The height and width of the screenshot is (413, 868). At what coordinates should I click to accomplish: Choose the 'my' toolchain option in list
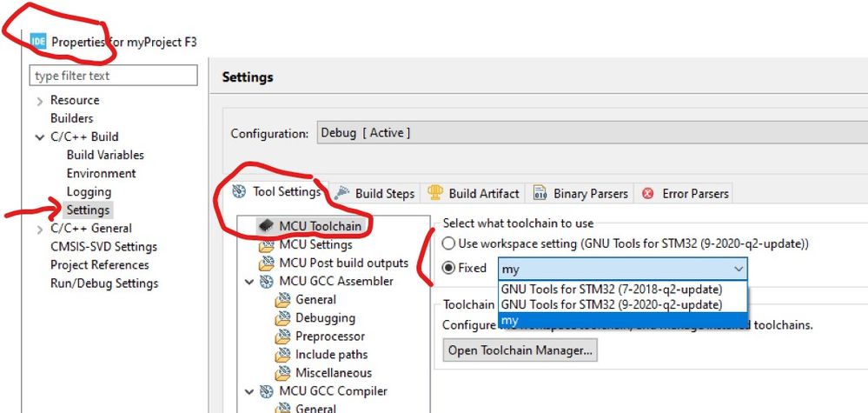point(623,320)
